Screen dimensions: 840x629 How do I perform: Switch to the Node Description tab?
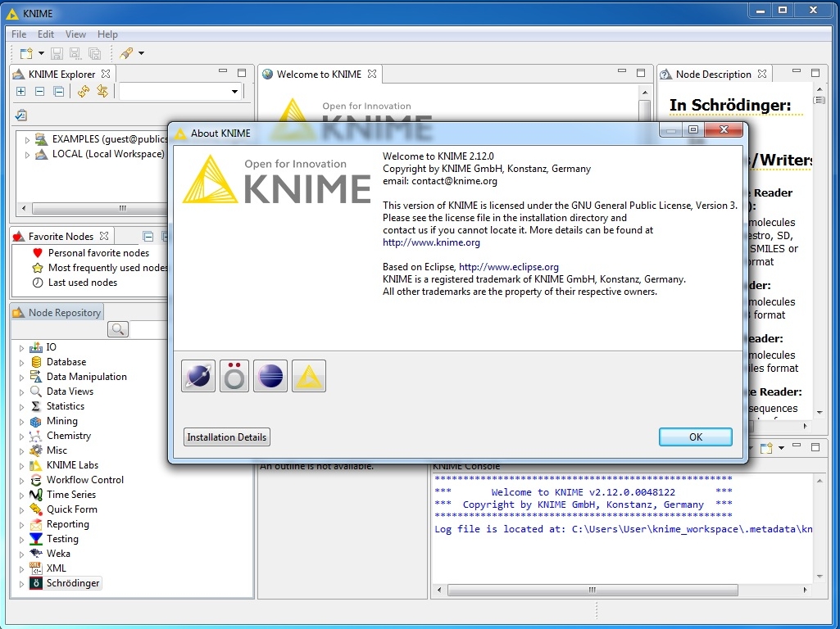(713, 75)
